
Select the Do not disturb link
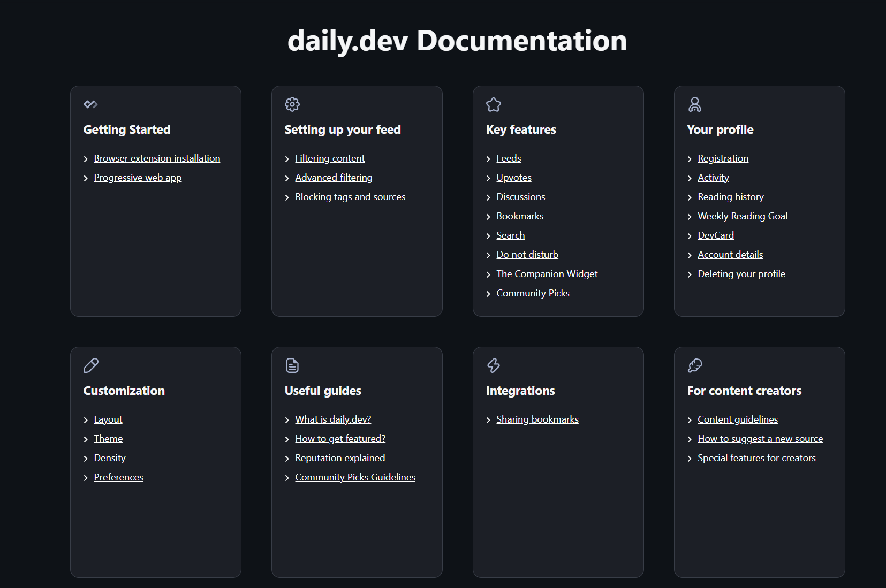coord(527,254)
